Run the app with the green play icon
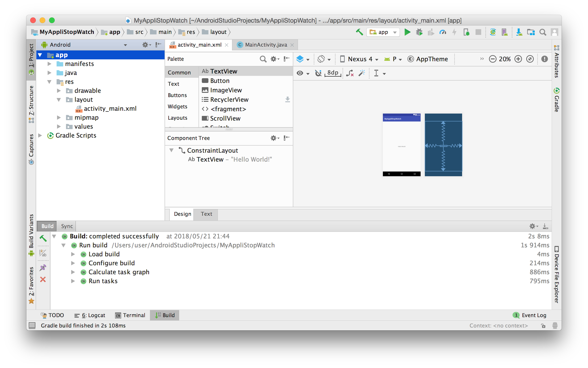Screen dimensions: 588x368 (x=407, y=32)
